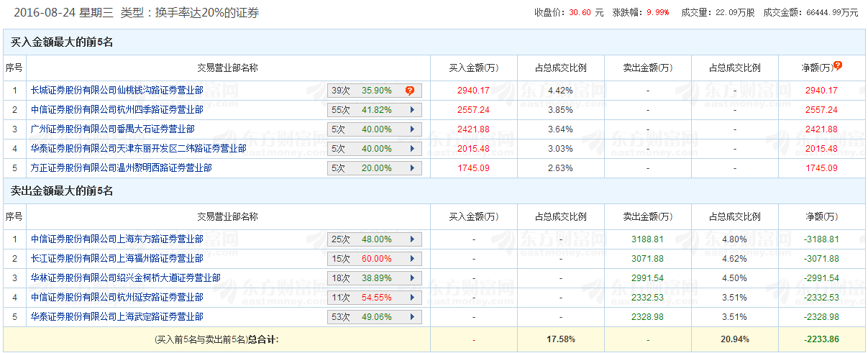Screen dimensions: 868x353
Task: Click the 涨跌幅 value 9.99%
Action: (x=657, y=12)
